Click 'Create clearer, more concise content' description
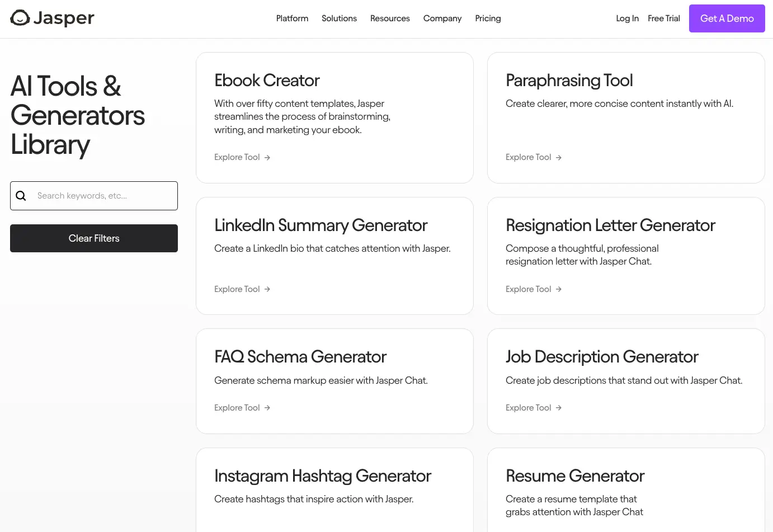The image size is (773, 532). [x=619, y=103]
